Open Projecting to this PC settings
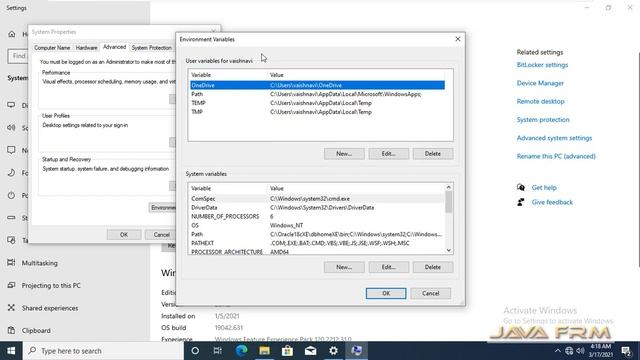This screenshot has height=360, width=640. click(51, 285)
